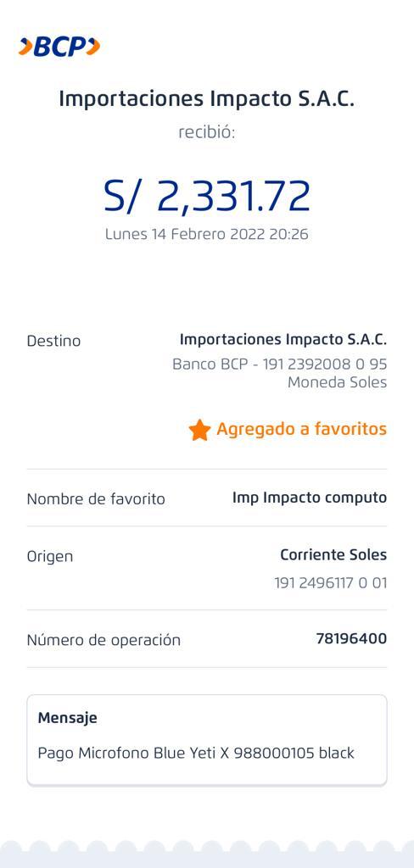Tap the Agregado a favoritos label
414x868 pixels.
301,429
